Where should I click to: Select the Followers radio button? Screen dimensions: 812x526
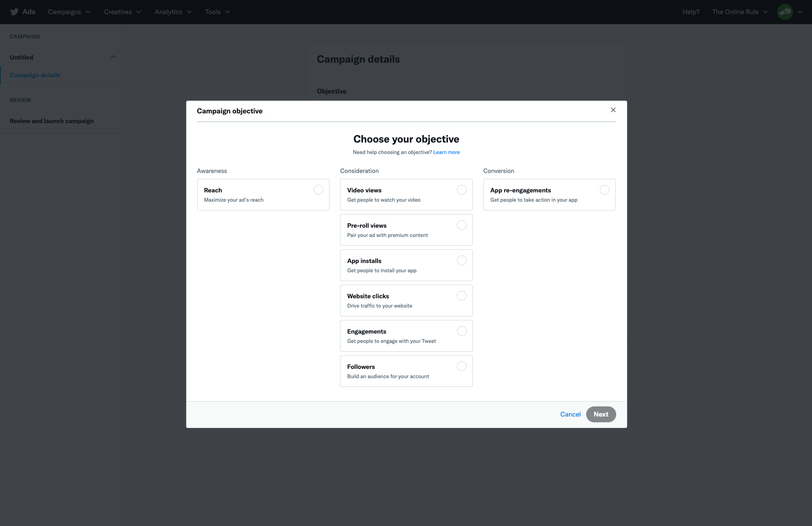point(462,366)
